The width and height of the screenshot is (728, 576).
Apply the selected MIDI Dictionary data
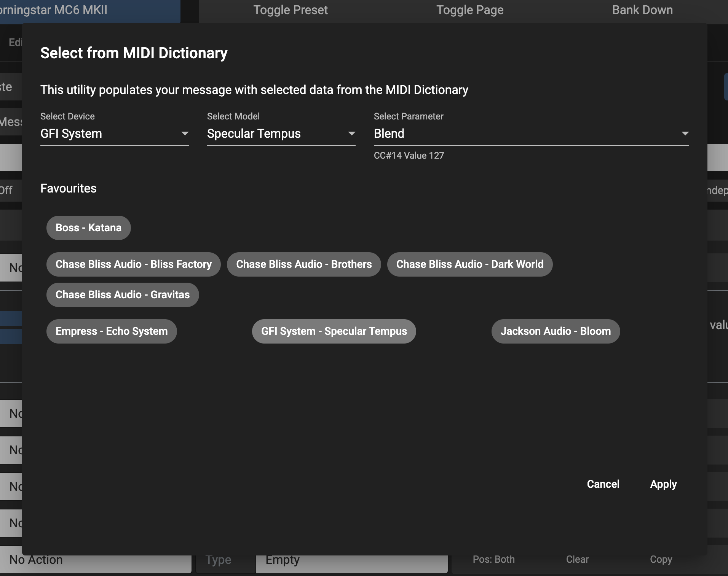663,484
